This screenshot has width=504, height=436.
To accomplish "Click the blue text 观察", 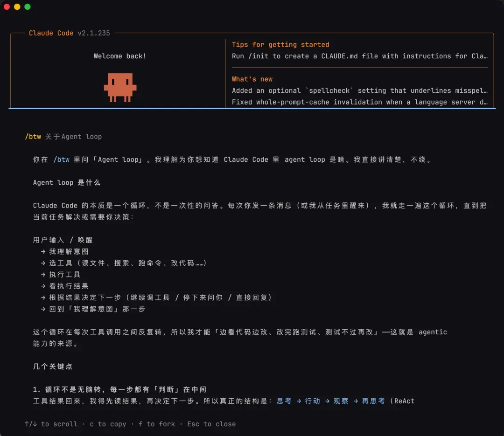I will coord(341,401).
